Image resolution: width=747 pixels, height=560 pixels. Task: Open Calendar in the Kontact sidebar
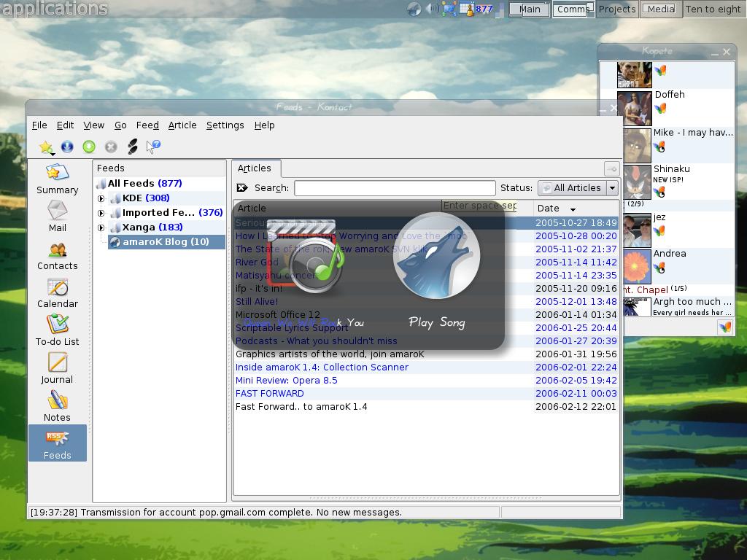(57, 293)
